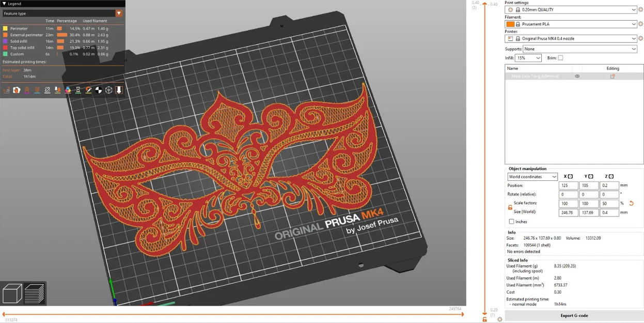644x323 pixels.
Task: Toggle the scale factors proportional lock
Action: pyautogui.click(x=510, y=207)
